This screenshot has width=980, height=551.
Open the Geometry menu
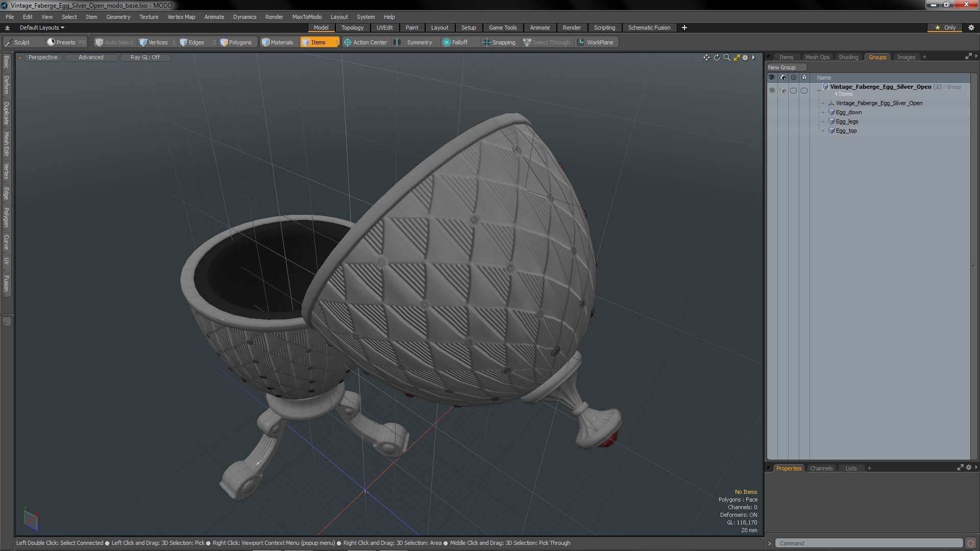[x=118, y=17]
